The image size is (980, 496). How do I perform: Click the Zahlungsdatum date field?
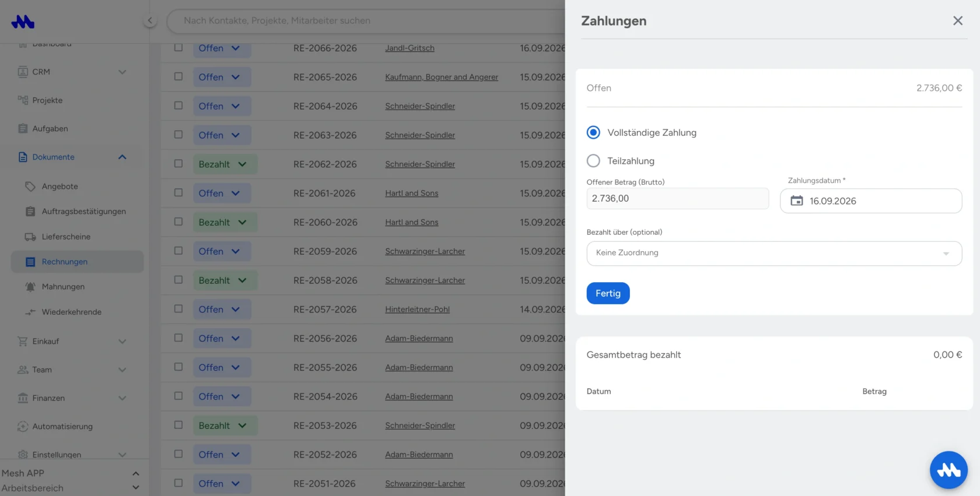(871, 200)
